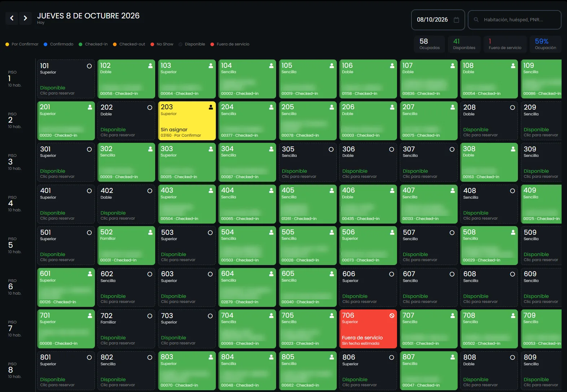Click the date field showing 08/10/2026
567x392 pixels.
point(438,20)
